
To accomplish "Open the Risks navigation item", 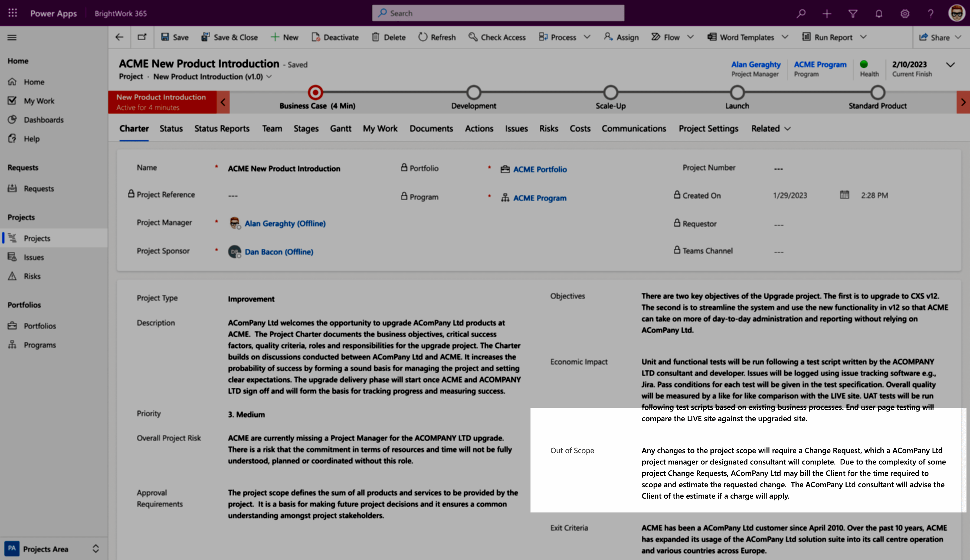I will pyautogui.click(x=31, y=275).
